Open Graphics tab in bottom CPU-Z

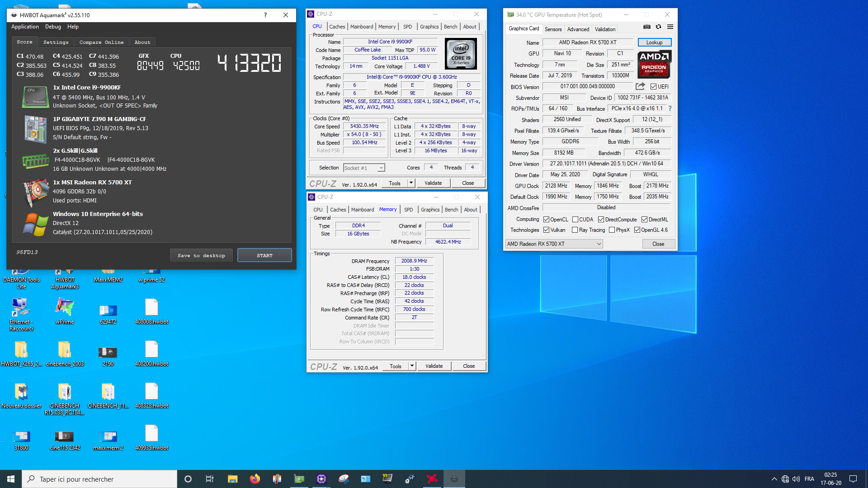point(430,210)
